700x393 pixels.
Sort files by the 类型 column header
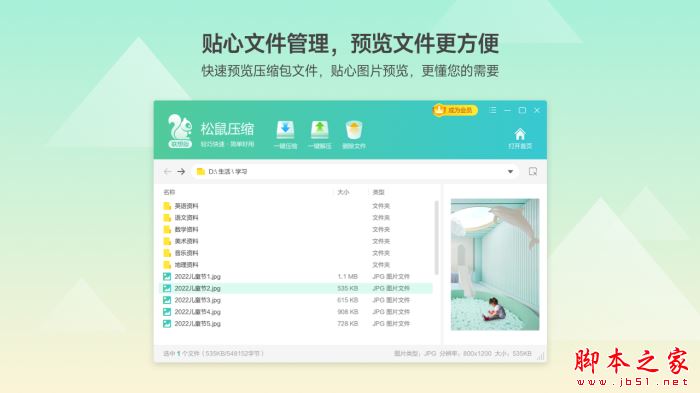[x=379, y=192]
